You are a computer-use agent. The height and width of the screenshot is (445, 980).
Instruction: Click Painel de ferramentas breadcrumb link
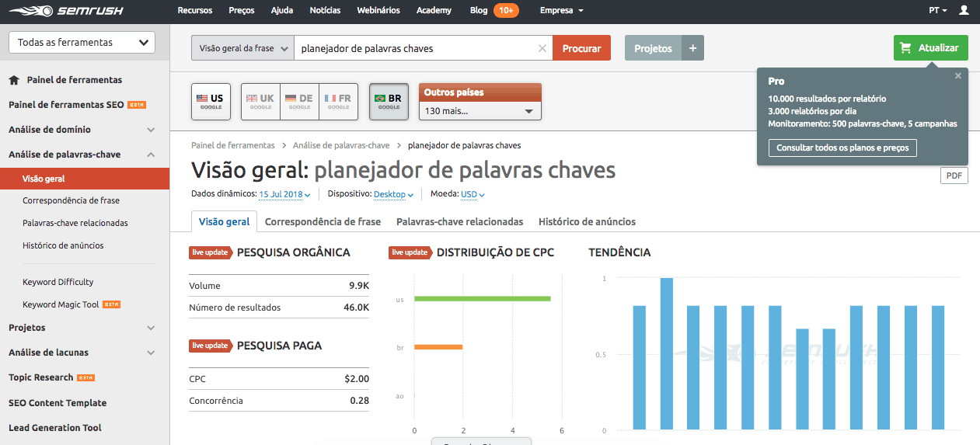[x=233, y=145]
